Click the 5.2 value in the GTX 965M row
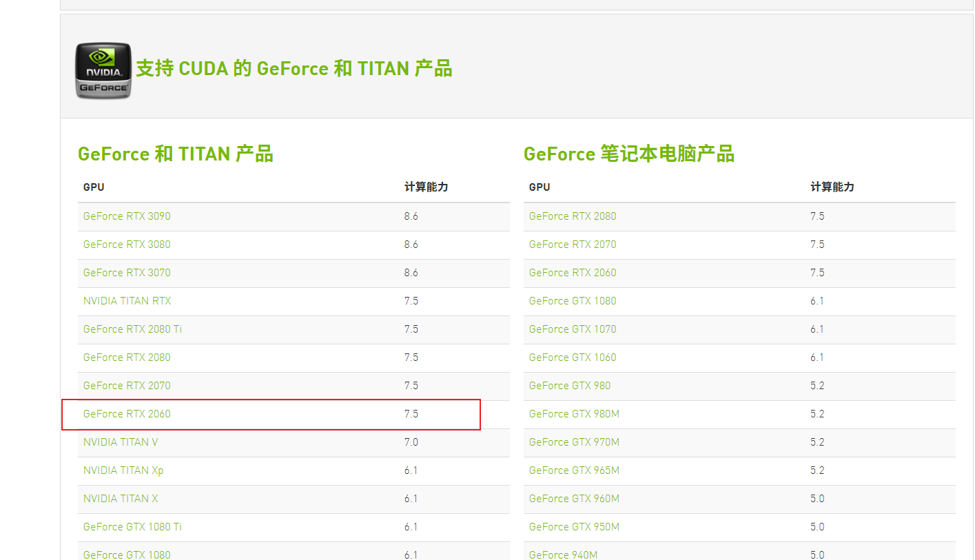 pos(817,470)
